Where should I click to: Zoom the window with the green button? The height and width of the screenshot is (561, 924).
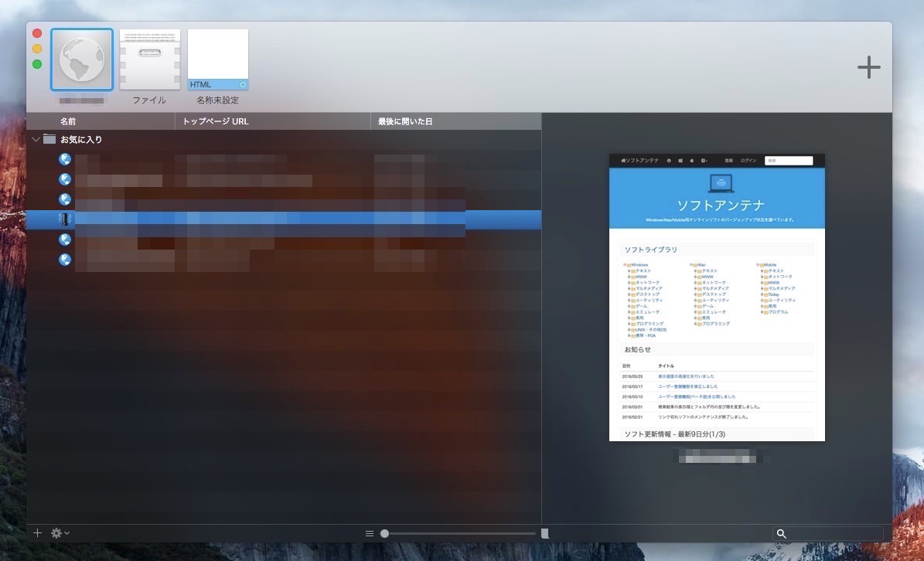coord(37,64)
